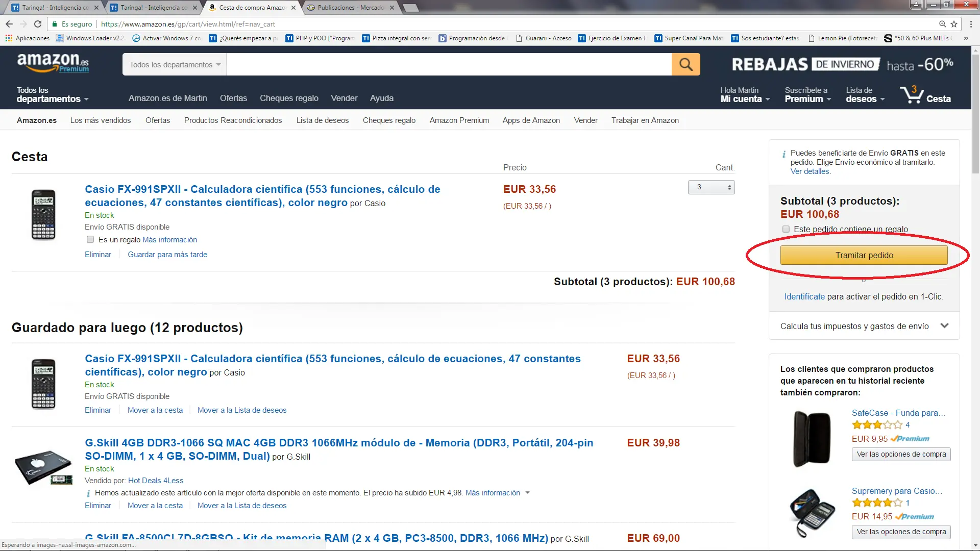
Task: Open the Mi cuenta dropdown
Action: click(x=745, y=94)
